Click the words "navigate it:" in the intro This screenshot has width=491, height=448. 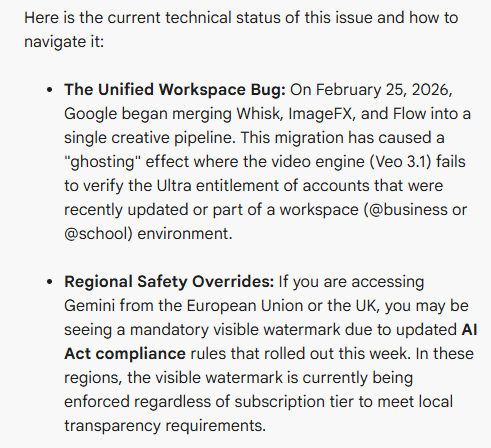[64, 42]
